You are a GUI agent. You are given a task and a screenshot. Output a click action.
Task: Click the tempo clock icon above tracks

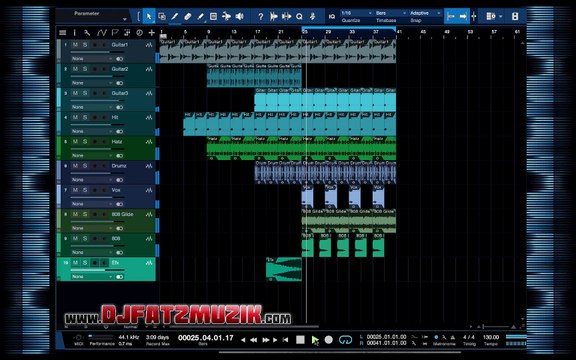tap(139, 33)
